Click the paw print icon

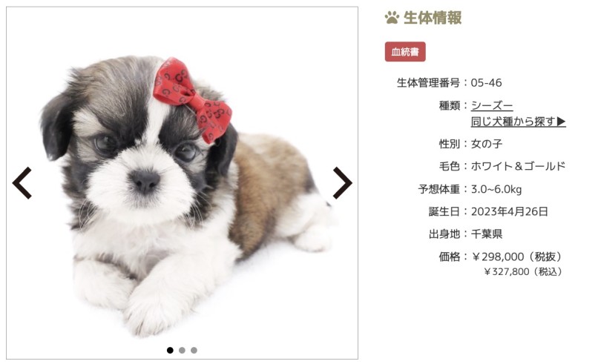(392, 18)
